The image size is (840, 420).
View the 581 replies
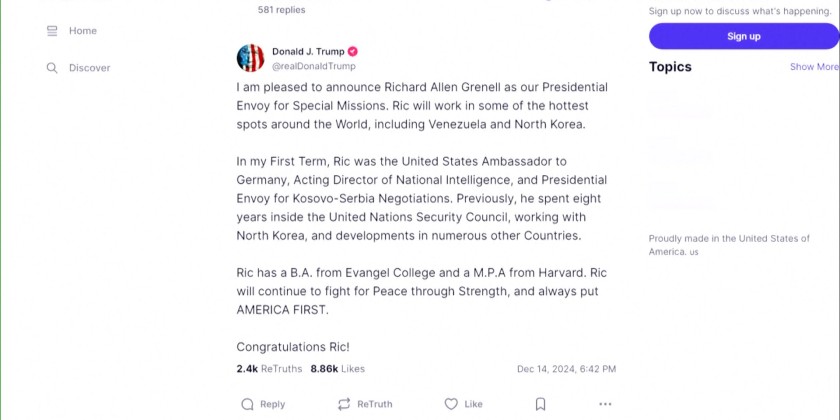click(281, 10)
